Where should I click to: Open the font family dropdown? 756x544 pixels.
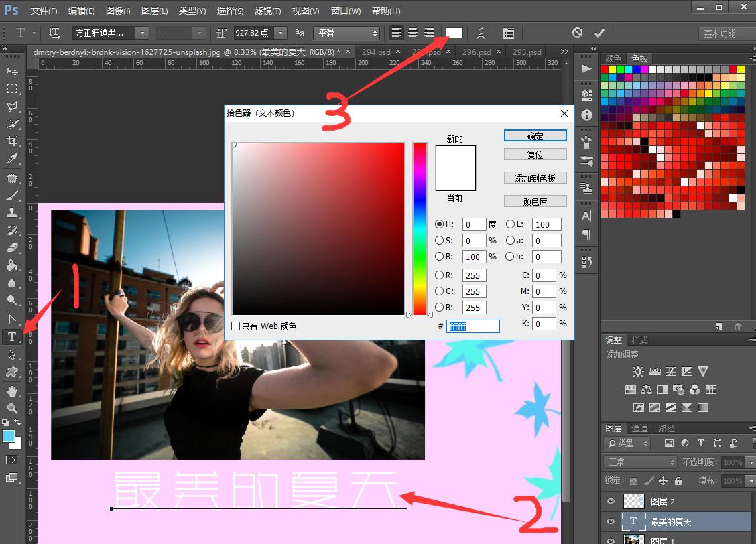(141, 33)
